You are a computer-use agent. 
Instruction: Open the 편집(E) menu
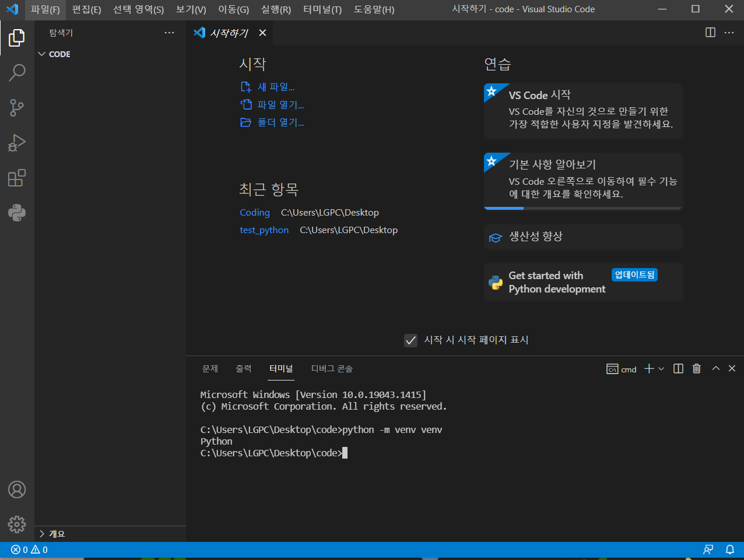point(86,9)
